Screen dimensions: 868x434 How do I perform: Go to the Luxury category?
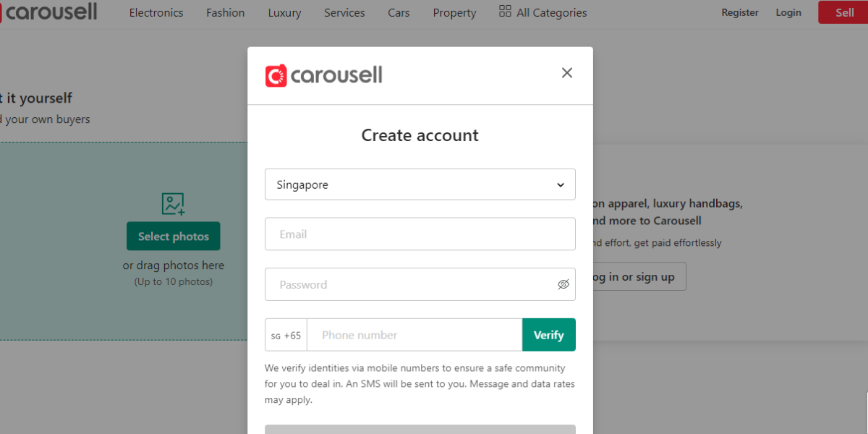284,12
